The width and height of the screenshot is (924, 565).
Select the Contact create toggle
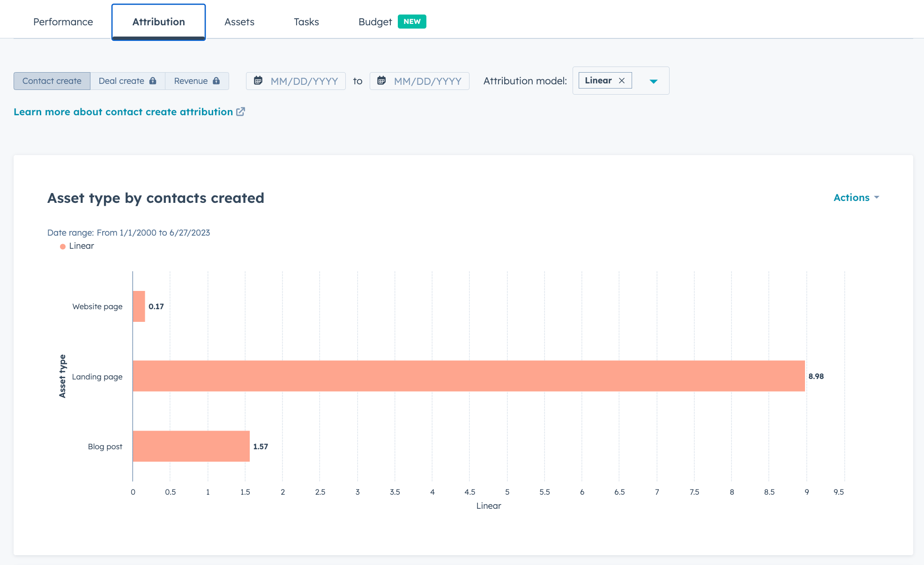(52, 81)
